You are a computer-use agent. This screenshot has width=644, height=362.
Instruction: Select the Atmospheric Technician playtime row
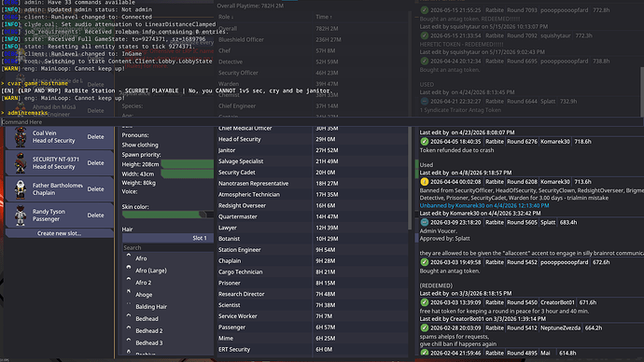click(x=312, y=195)
